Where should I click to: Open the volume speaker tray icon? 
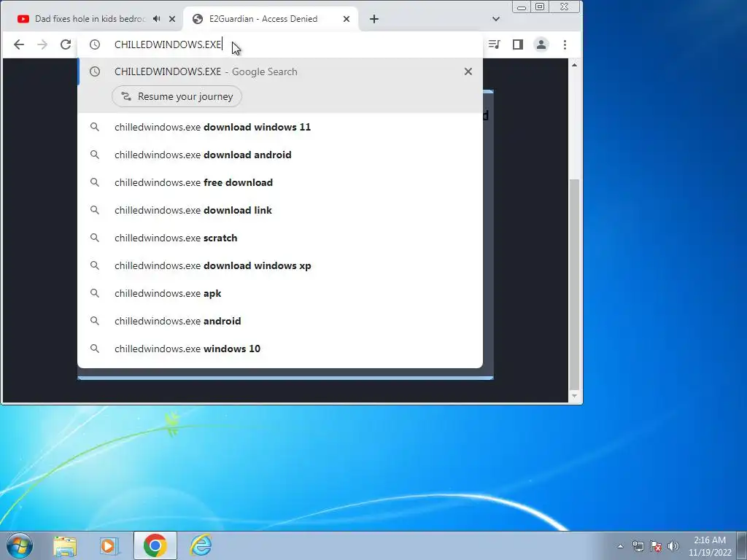tap(673, 546)
